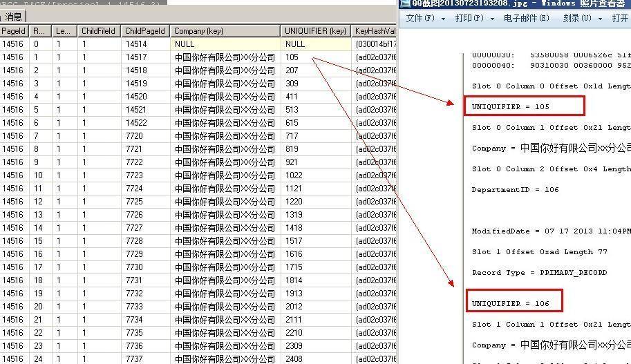Select Company cell in row with UNIQUIFIER 2210
Viewport: 631px width, 364px height.
225,333
